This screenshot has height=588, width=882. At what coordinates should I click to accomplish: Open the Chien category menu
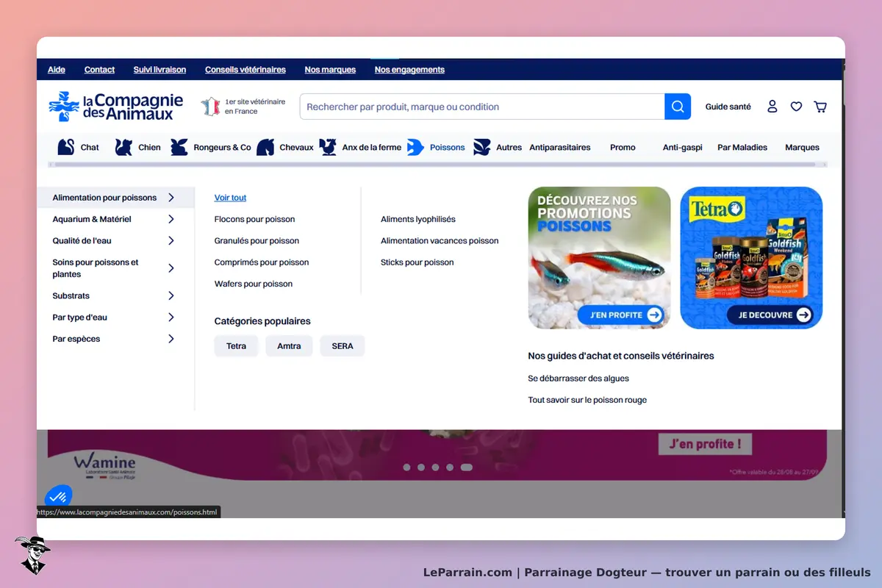tap(149, 147)
